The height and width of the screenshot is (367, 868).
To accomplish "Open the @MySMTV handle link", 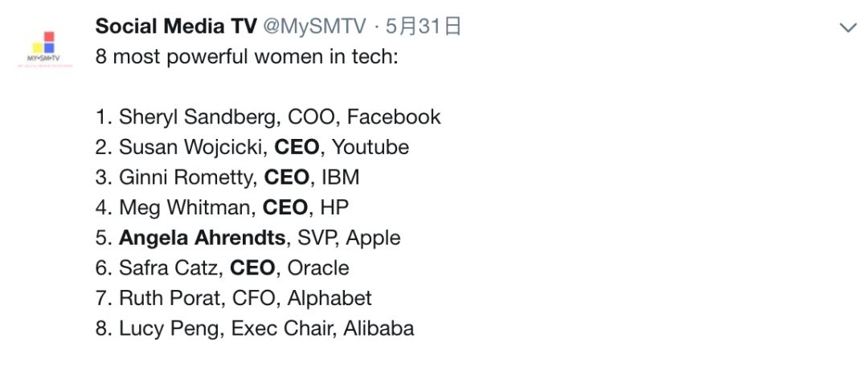I will pos(316,27).
